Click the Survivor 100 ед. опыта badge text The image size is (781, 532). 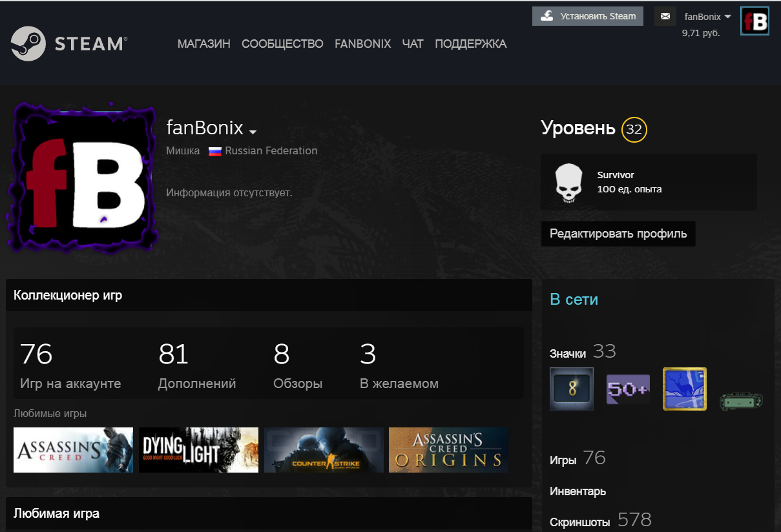pyautogui.click(x=629, y=182)
